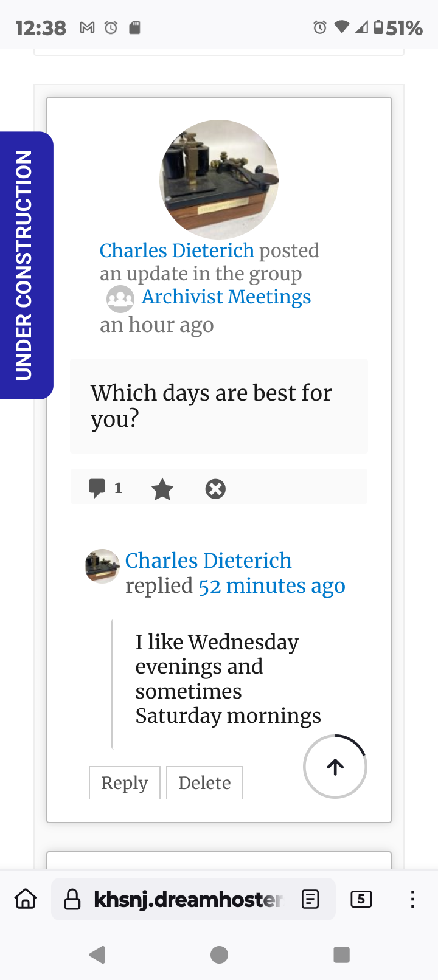
Task: Tap the site security lock icon
Action: tap(72, 899)
